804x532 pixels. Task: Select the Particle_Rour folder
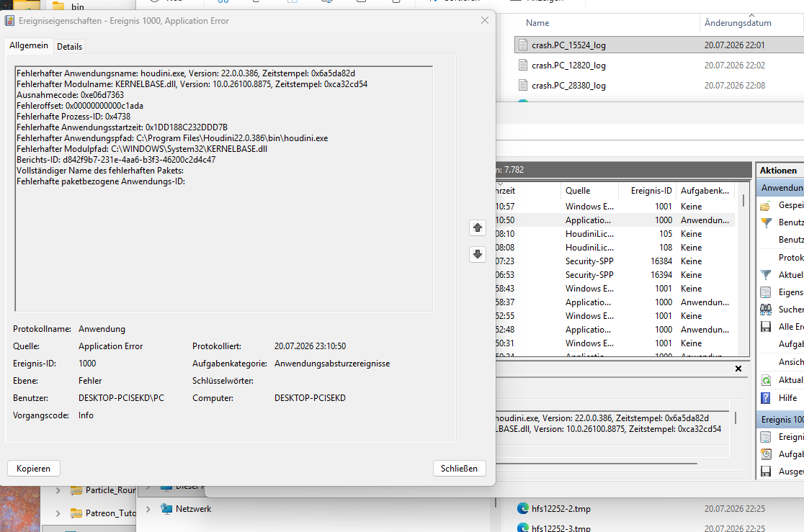110,490
